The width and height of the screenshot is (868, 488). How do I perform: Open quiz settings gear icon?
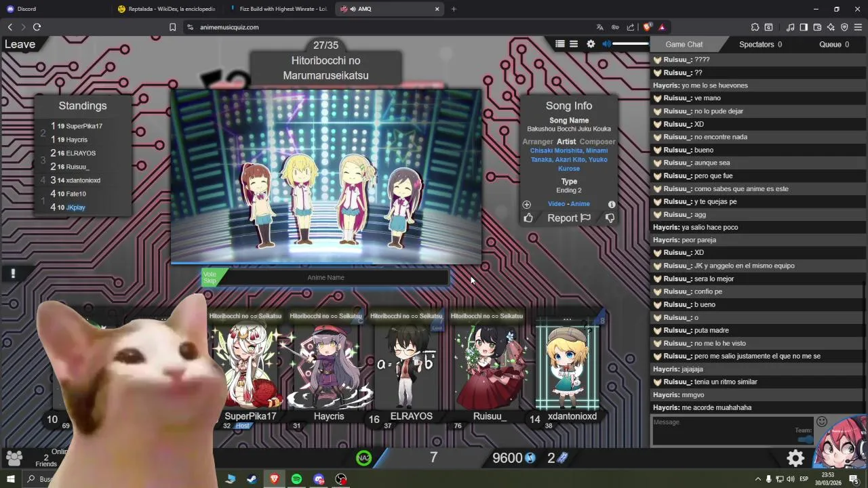click(x=591, y=44)
